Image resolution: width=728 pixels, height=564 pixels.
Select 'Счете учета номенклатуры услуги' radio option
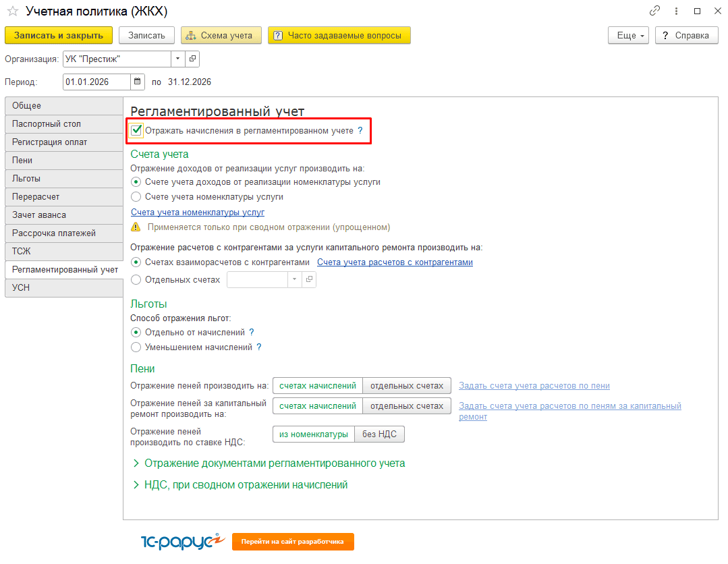[x=136, y=197]
